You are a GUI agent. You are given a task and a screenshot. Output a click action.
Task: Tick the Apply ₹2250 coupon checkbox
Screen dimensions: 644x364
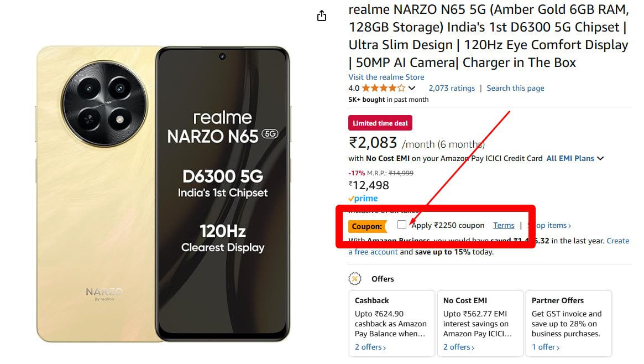click(402, 225)
